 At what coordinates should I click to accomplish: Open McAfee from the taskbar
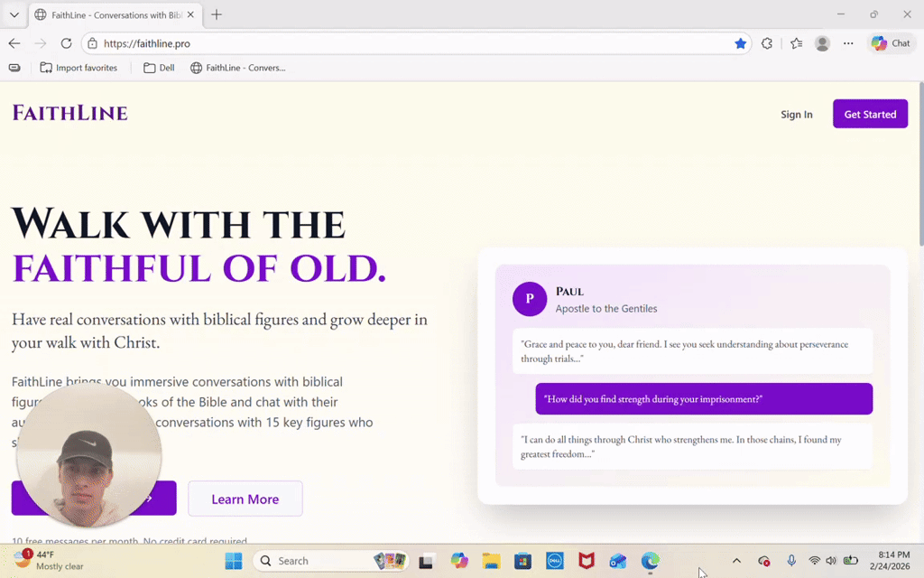click(587, 561)
